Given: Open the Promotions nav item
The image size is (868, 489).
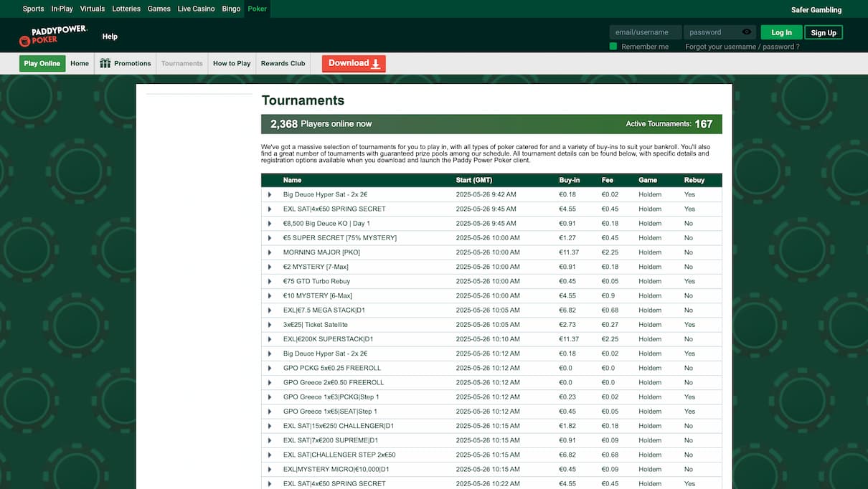Looking at the screenshot, I should tap(133, 63).
